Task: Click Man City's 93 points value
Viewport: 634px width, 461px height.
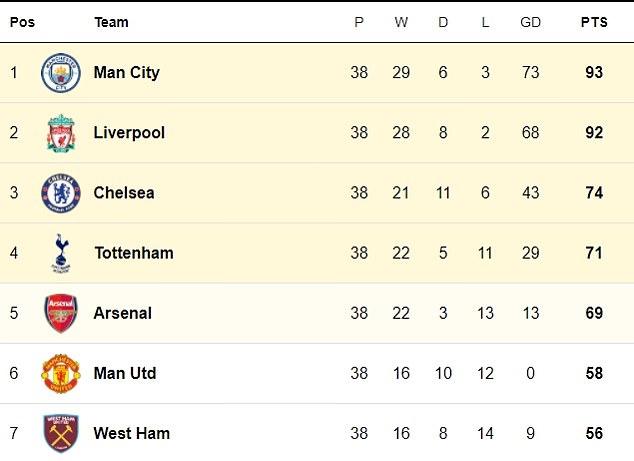Action: pos(594,73)
